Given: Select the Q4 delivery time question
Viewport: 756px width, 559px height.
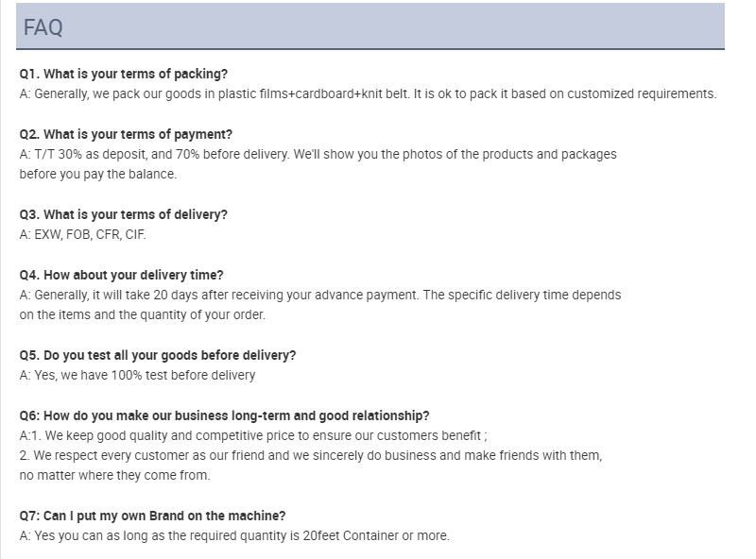Looking at the screenshot, I should (x=122, y=275).
